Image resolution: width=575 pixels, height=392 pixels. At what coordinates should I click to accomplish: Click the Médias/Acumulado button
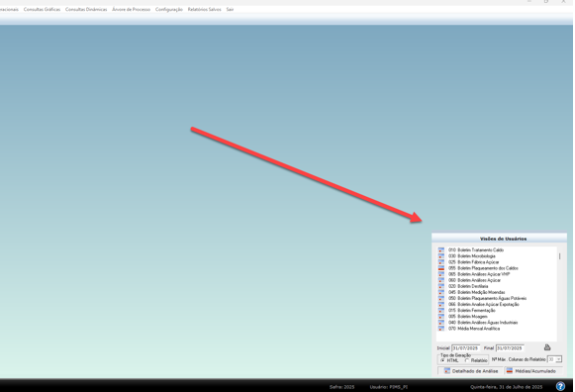coord(533,371)
